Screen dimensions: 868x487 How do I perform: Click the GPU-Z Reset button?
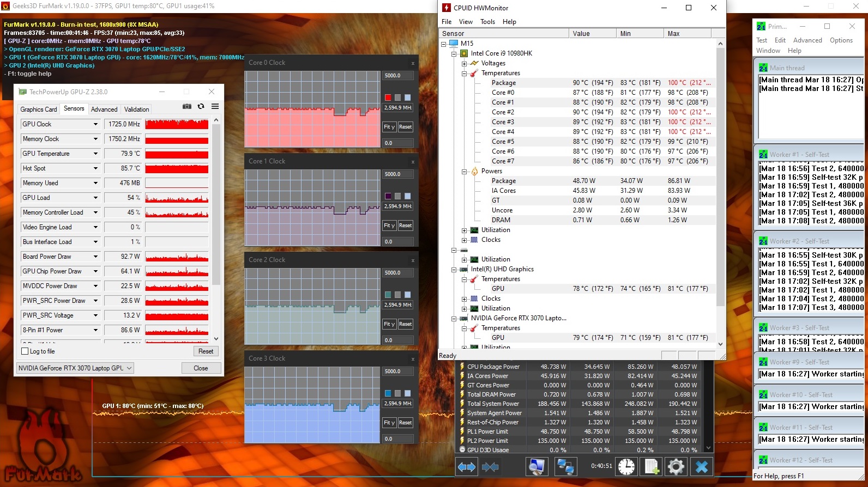click(206, 351)
